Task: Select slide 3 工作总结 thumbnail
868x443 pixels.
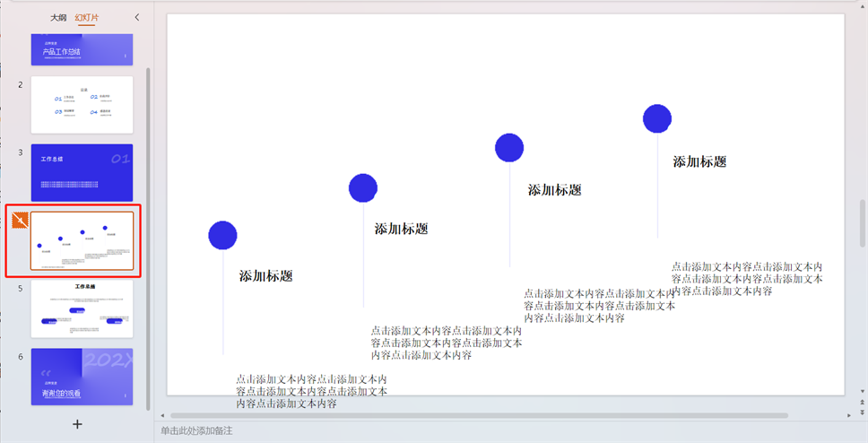Action: click(82, 172)
